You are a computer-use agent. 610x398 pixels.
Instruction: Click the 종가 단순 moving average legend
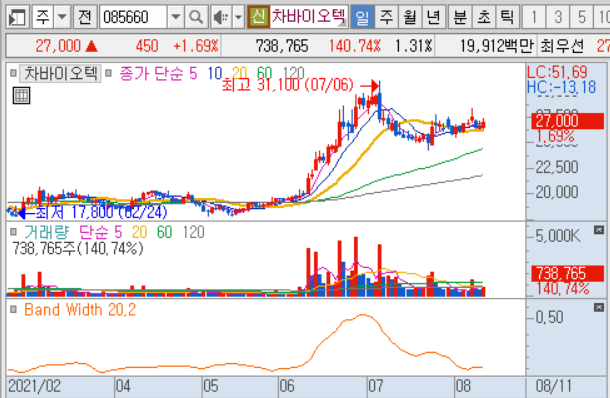point(152,73)
